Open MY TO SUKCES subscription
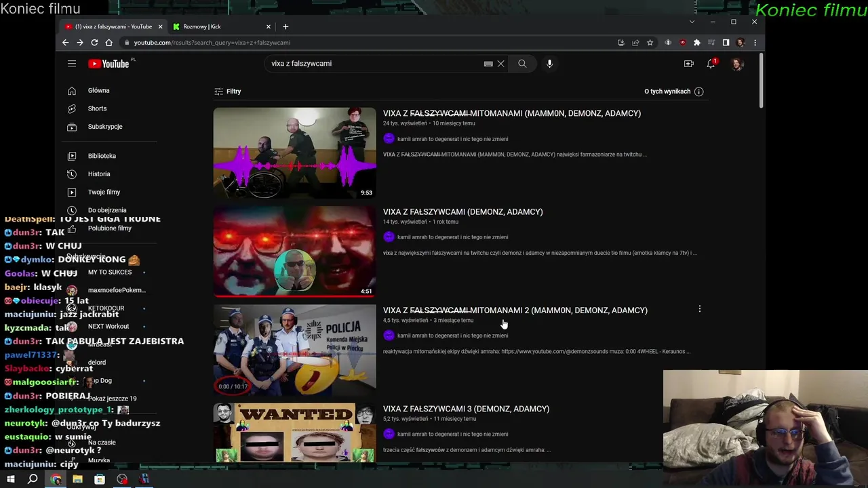 (108, 272)
